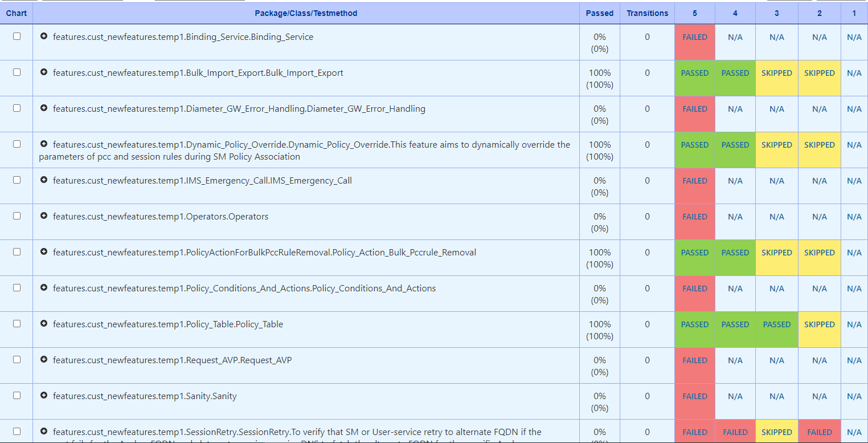This screenshot has width=868, height=443.
Task: Open the FAILED result for Binding_Service run 5
Action: tap(695, 36)
